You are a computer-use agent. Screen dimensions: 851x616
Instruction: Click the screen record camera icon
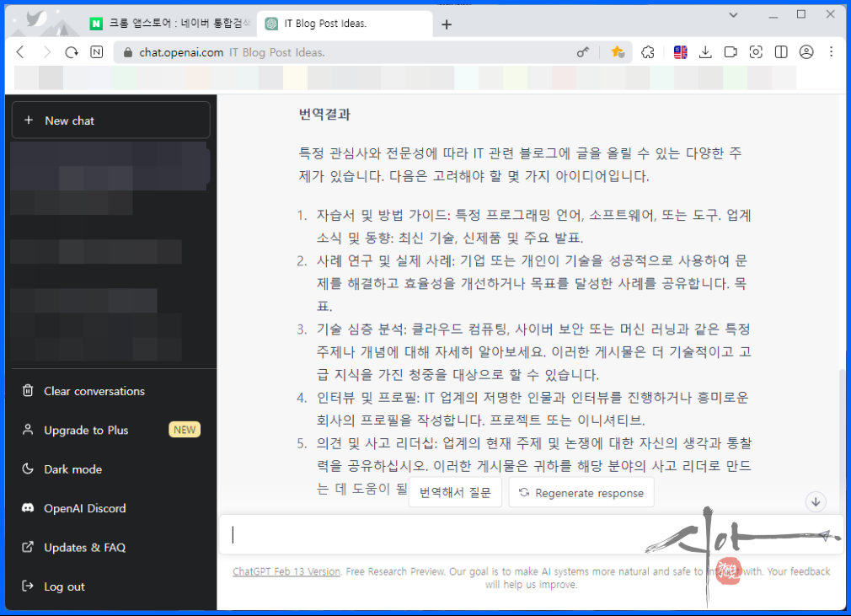pos(731,52)
